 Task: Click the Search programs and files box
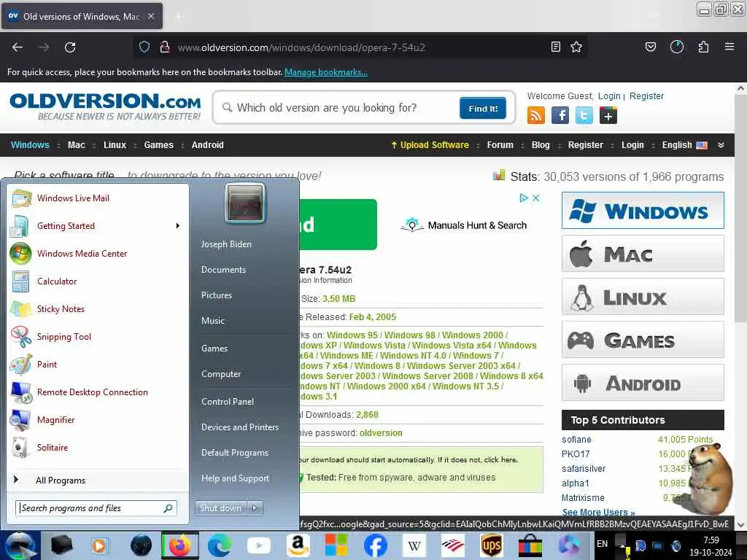point(96,508)
